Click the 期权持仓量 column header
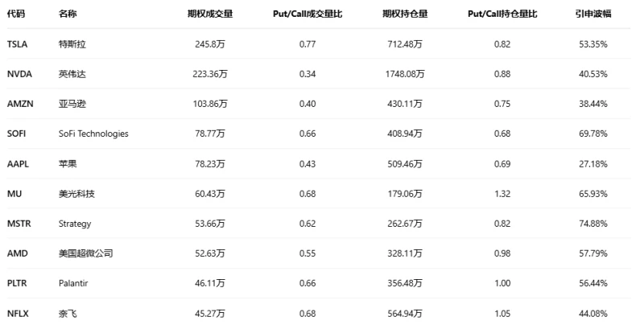644x329 pixels. tap(405, 14)
